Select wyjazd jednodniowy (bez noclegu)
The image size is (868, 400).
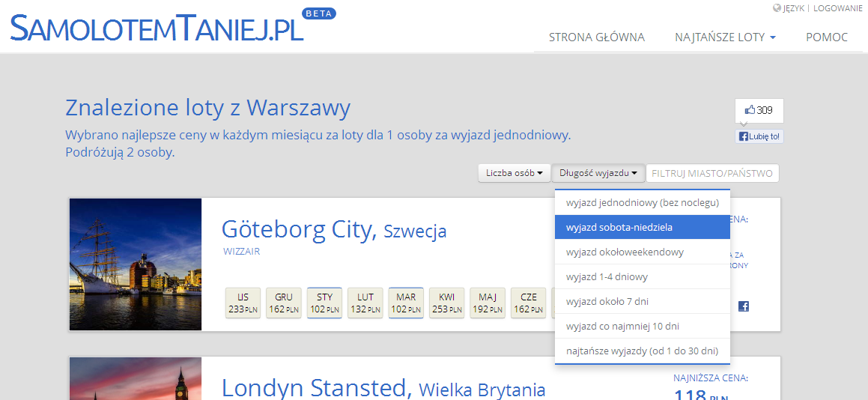click(642, 202)
